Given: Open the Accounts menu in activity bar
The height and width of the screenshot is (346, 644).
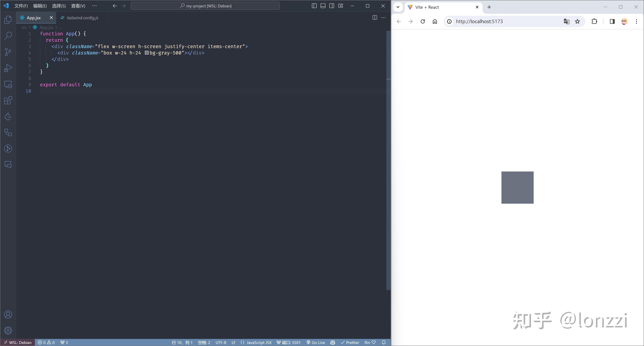Looking at the screenshot, I should 8,314.
